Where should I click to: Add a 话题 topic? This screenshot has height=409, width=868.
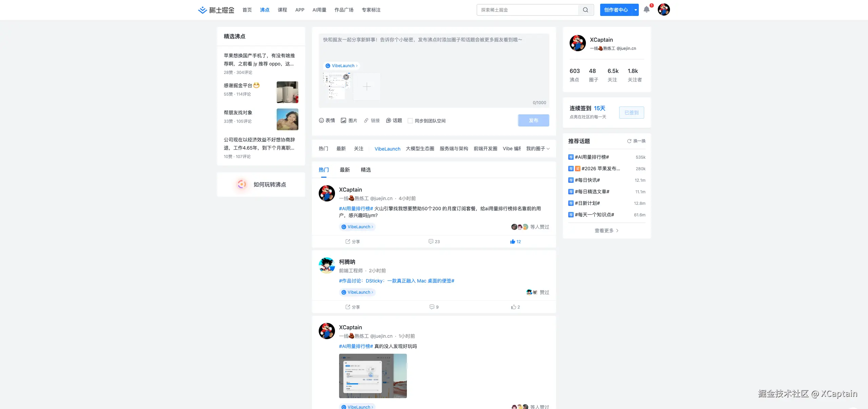tap(394, 120)
